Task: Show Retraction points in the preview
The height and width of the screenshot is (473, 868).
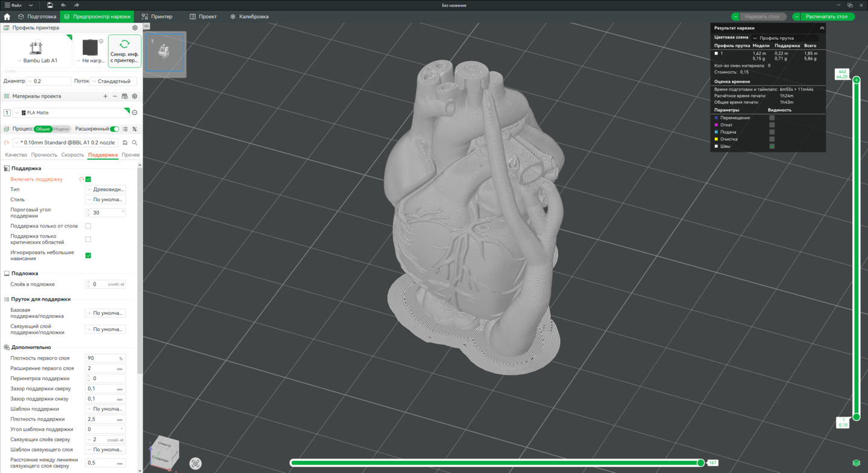Action: tap(772, 125)
